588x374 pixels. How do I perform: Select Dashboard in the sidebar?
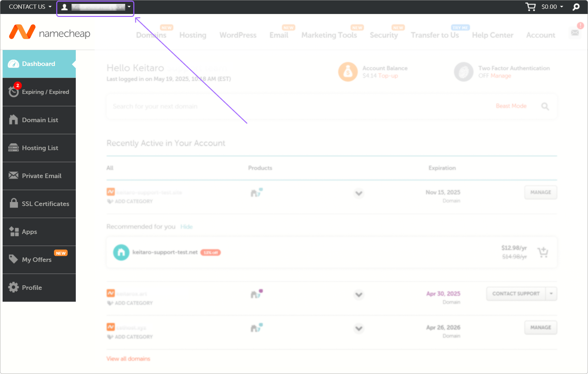coord(39,64)
